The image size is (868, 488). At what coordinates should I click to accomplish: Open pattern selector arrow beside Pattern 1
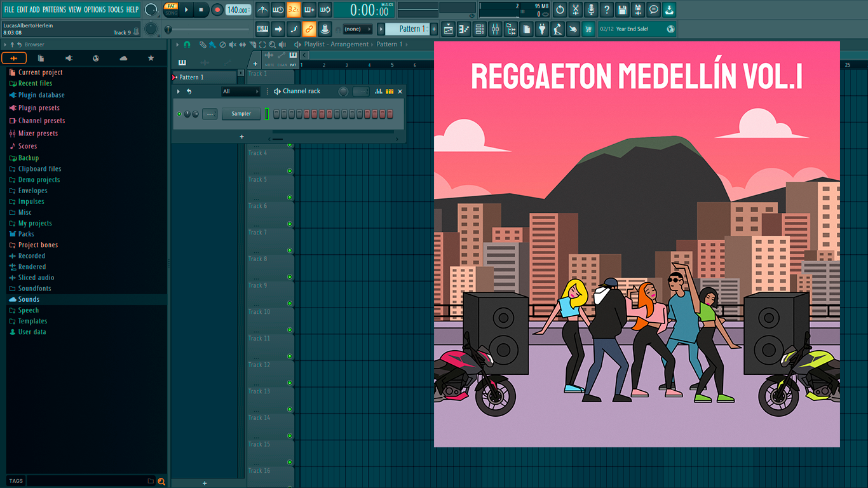[381, 29]
